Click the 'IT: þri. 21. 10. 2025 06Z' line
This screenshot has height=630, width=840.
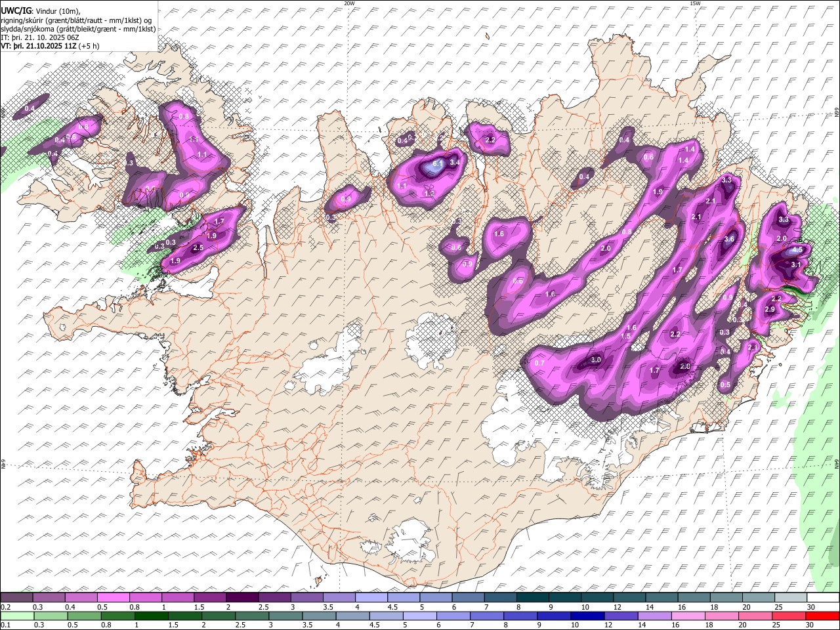tap(40, 37)
